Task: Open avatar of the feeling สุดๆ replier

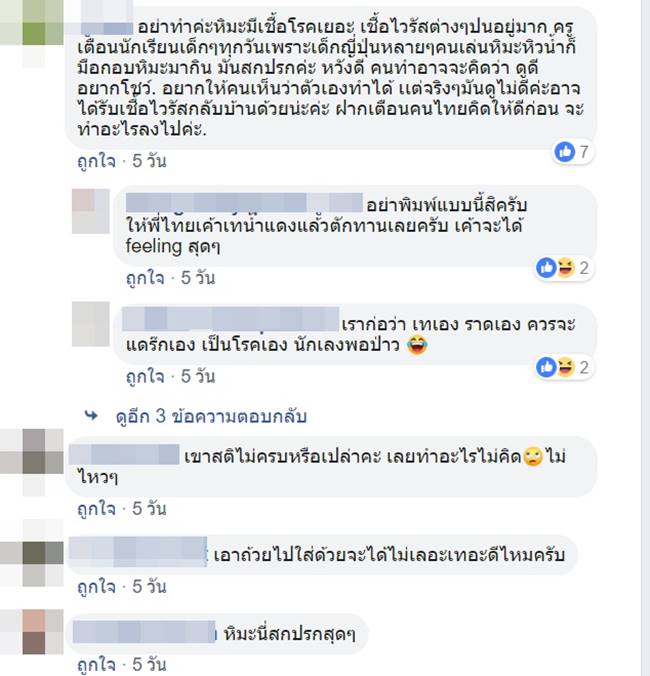Action: [x=91, y=211]
